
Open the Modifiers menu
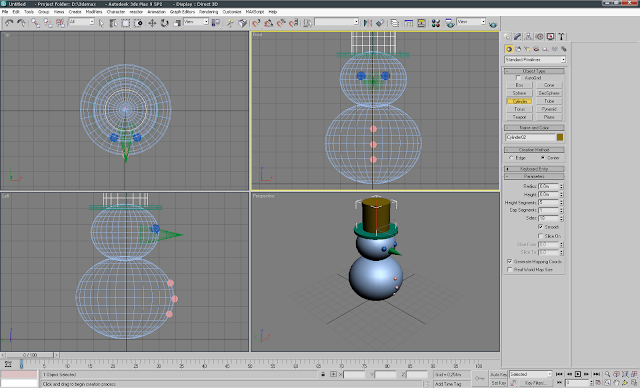pyautogui.click(x=94, y=12)
